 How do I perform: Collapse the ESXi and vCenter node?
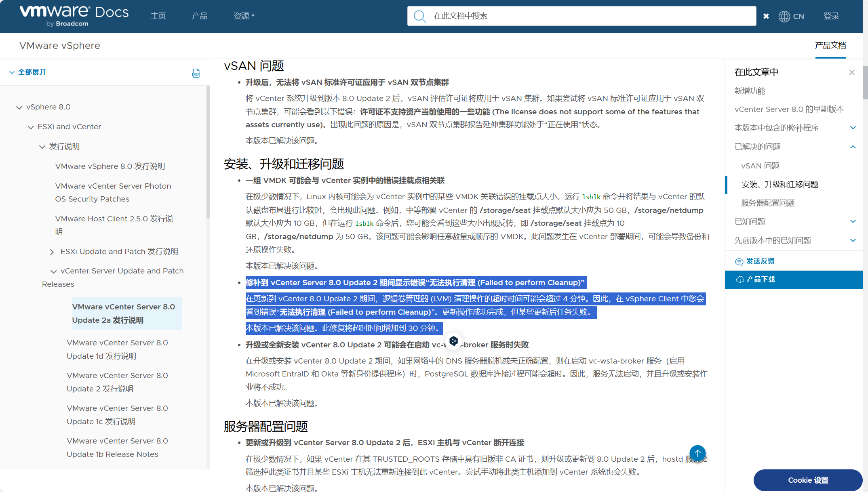tap(31, 127)
